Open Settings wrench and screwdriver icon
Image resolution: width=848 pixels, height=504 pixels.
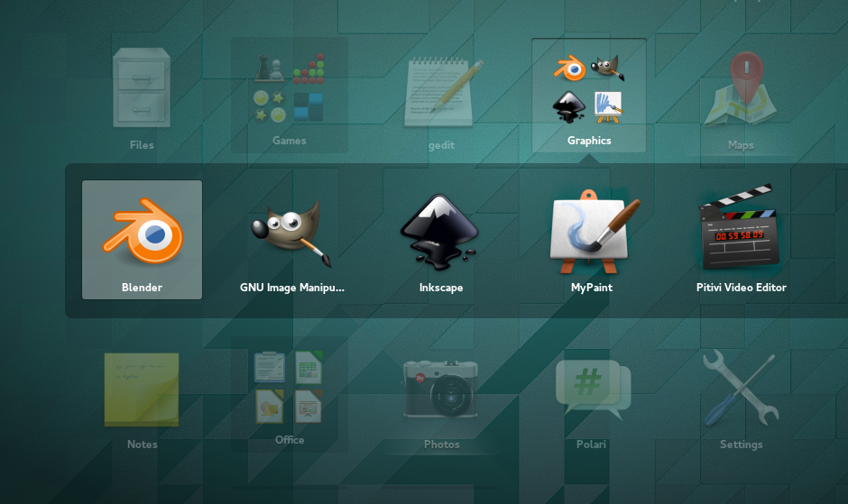point(741,389)
